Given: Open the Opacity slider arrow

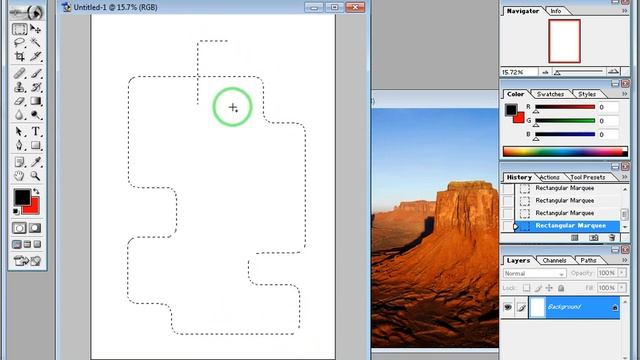Looking at the screenshot, I should pos(622,273).
